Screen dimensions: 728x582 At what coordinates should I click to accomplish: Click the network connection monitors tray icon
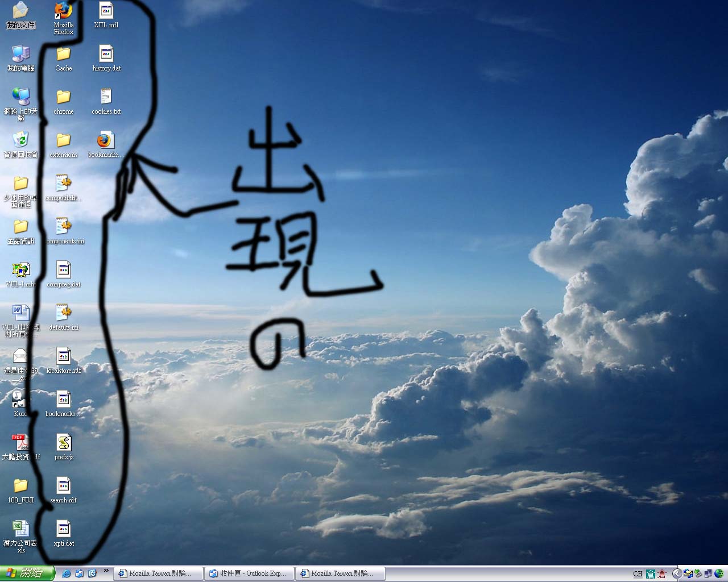[709, 574]
